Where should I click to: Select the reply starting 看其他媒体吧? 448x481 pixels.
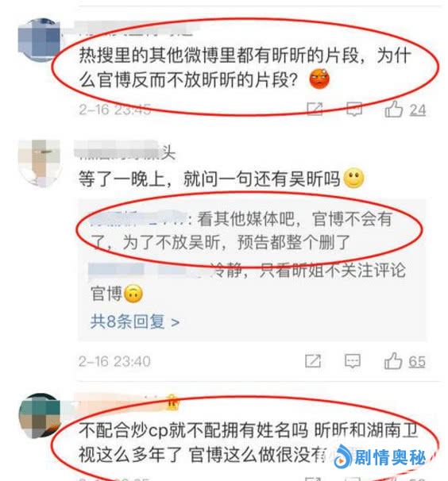point(241,231)
